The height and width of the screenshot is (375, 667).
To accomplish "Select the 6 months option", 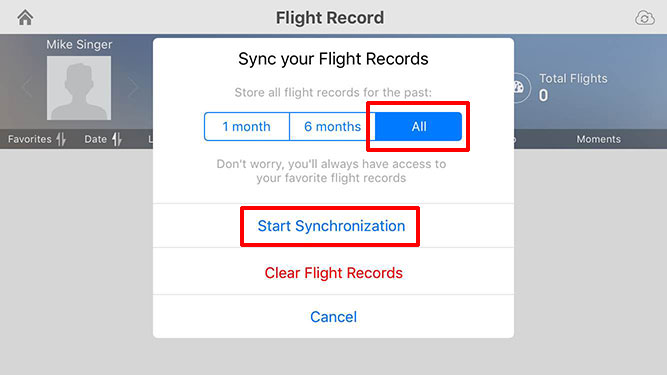I will coord(332,126).
